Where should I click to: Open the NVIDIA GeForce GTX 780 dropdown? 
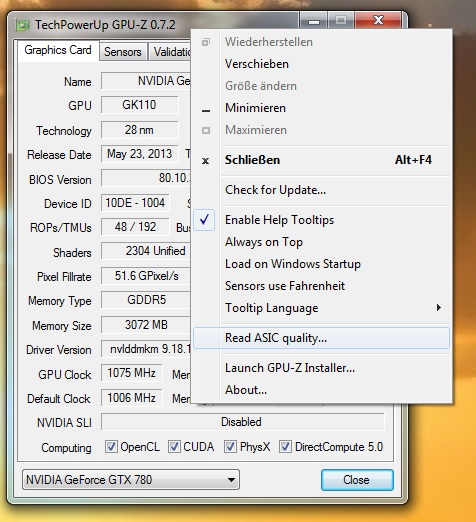pyautogui.click(x=131, y=480)
